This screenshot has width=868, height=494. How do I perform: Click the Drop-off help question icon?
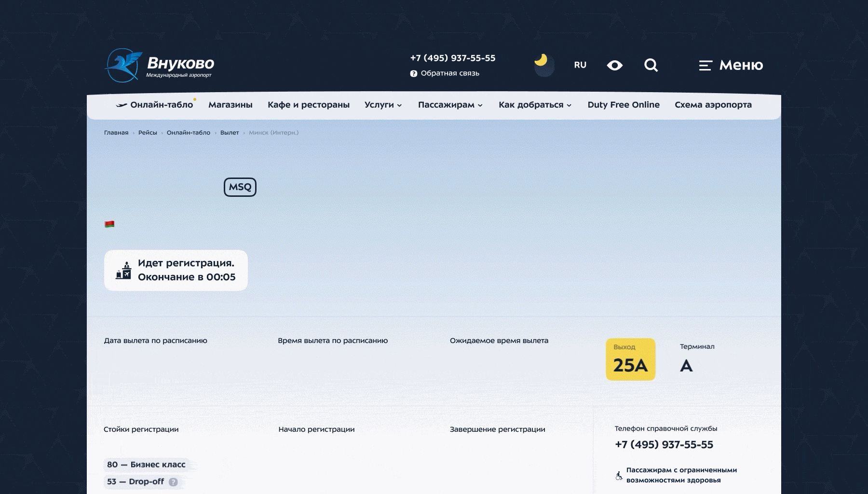point(174,482)
